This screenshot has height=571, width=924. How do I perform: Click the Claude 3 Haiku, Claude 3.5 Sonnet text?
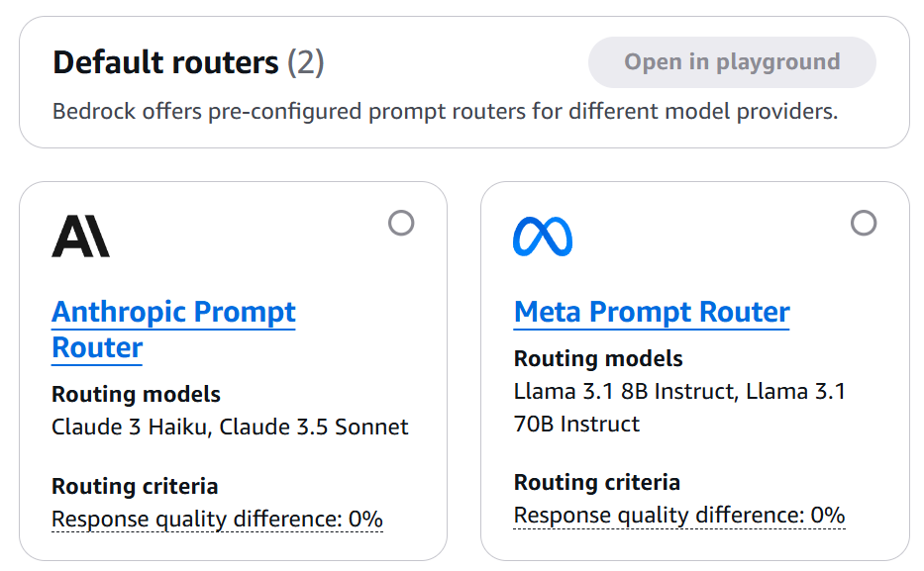[230, 428]
